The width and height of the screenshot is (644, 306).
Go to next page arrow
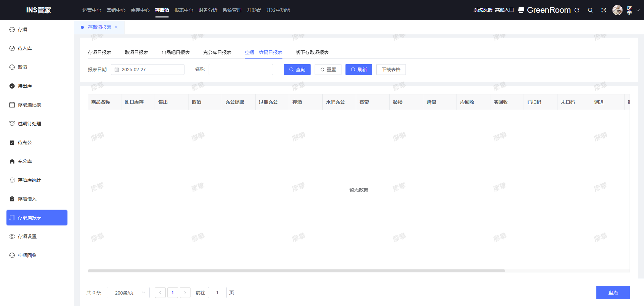pyautogui.click(x=185, y=293)
